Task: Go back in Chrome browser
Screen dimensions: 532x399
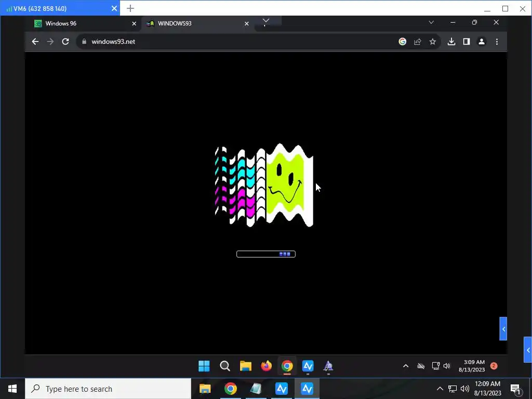Action: click(35, 42)
